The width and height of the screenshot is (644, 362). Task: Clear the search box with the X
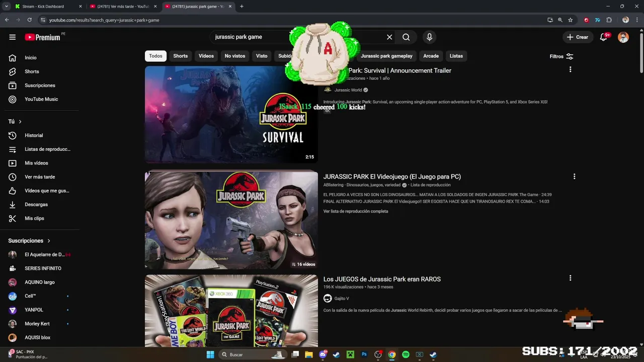389,37
